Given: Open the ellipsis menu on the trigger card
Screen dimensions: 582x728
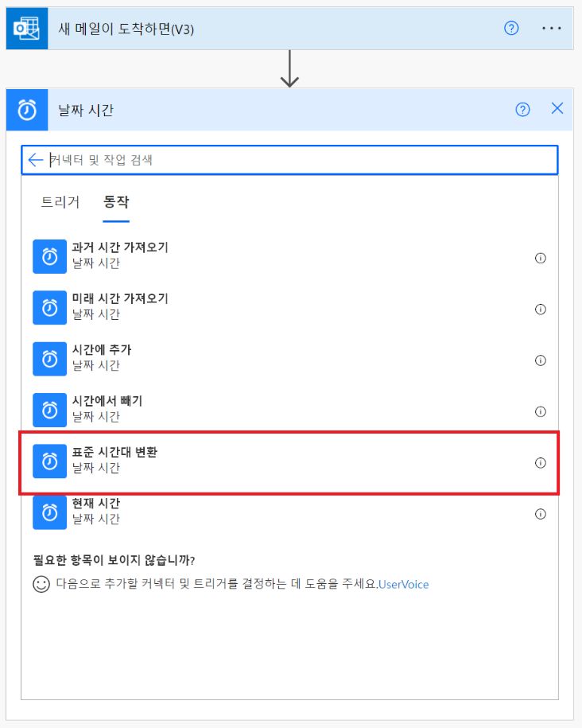Looking at the screenshot, I should [x=551, y=29].
